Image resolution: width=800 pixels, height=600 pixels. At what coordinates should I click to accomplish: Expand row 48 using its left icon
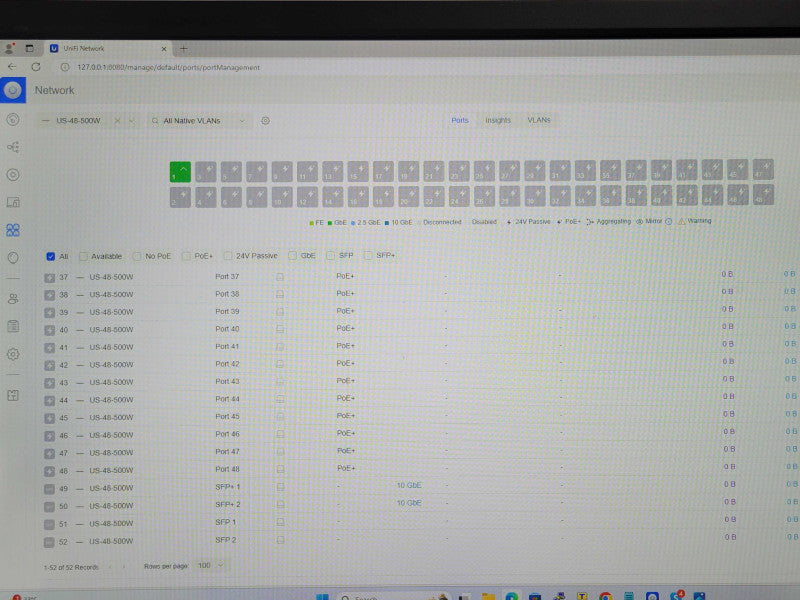point(49,471)
